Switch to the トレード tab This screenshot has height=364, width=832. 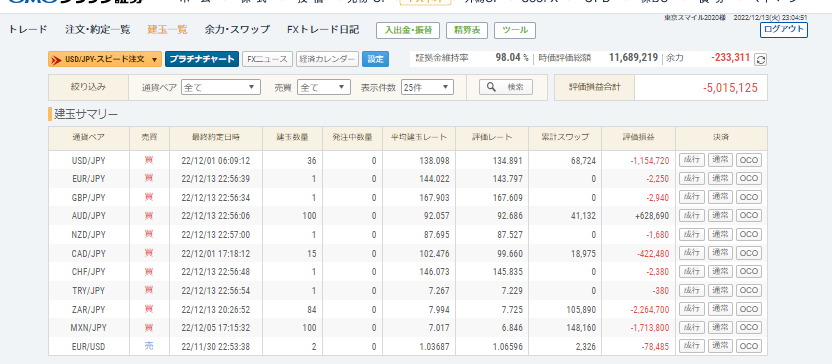tap(28, 30)
